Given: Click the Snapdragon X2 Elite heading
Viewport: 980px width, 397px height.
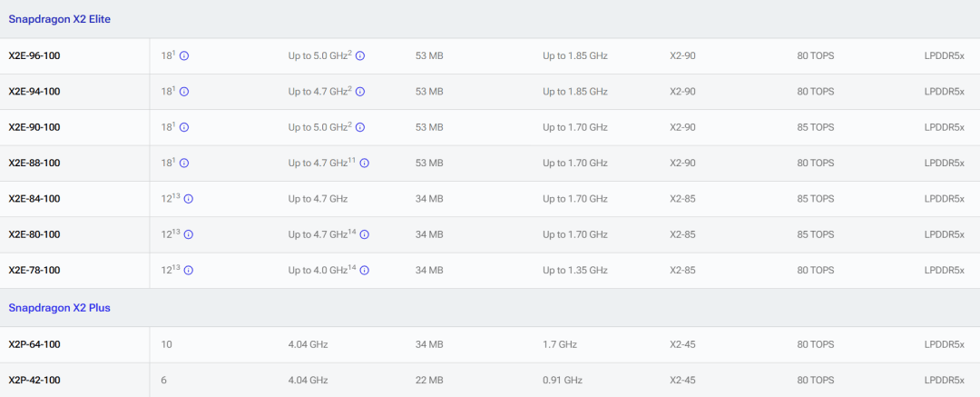Looking at the screenshot, I should pos(59,19).
